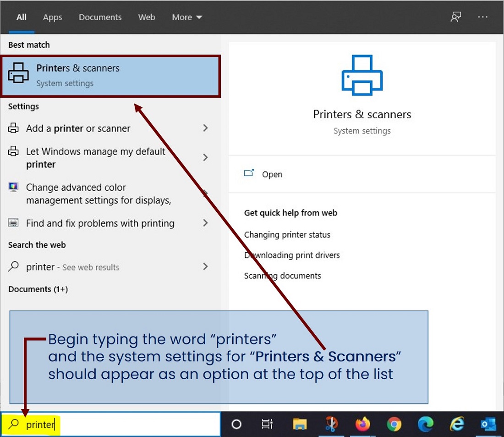Open the search options ellipsis menu
The height and width of the screenshot is (437, 504).
point(483,17)
